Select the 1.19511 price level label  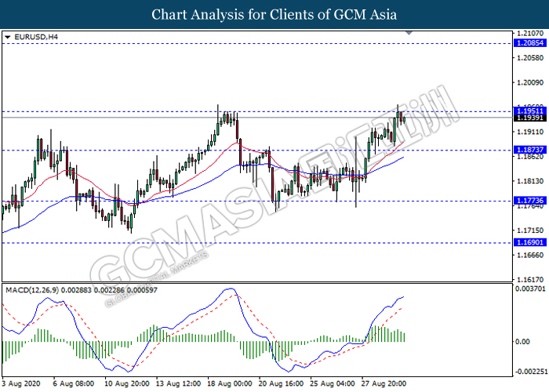coord(529,111)
